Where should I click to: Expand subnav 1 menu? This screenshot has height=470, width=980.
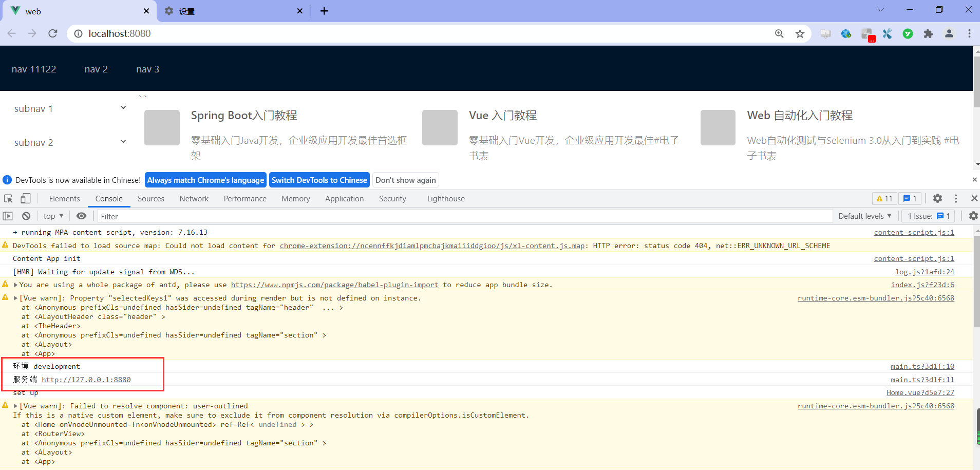pyautogui.click(x=70, y=108)
